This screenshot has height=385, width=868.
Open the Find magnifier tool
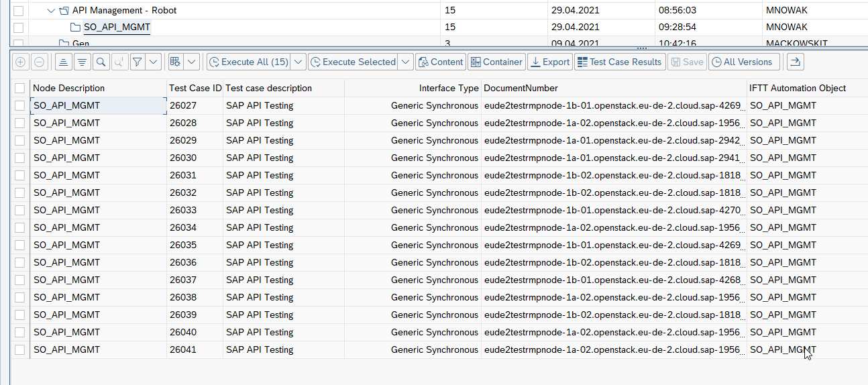point(101,62)
